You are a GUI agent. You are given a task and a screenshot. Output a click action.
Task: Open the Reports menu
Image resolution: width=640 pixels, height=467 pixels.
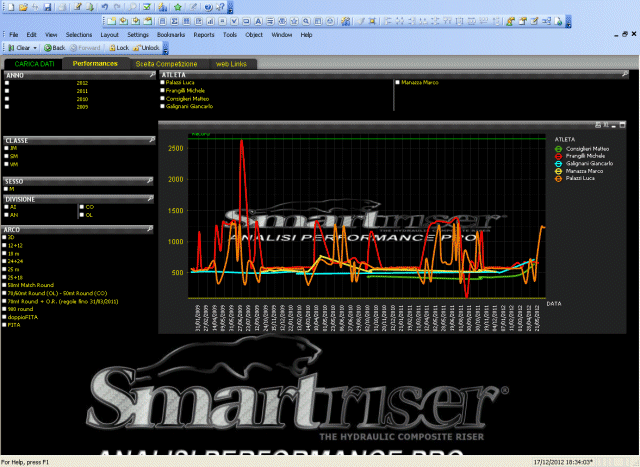tap(204, 35)
